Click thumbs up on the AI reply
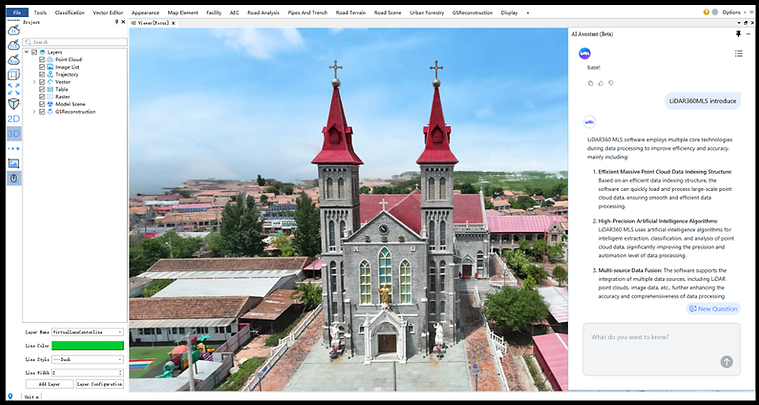Viewport: 759px width, 405px height. pyautogui.click(x=601, y=83)
